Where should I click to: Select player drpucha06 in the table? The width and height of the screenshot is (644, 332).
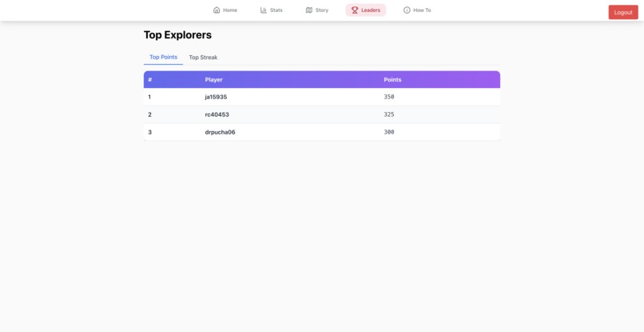pos(221,133)
